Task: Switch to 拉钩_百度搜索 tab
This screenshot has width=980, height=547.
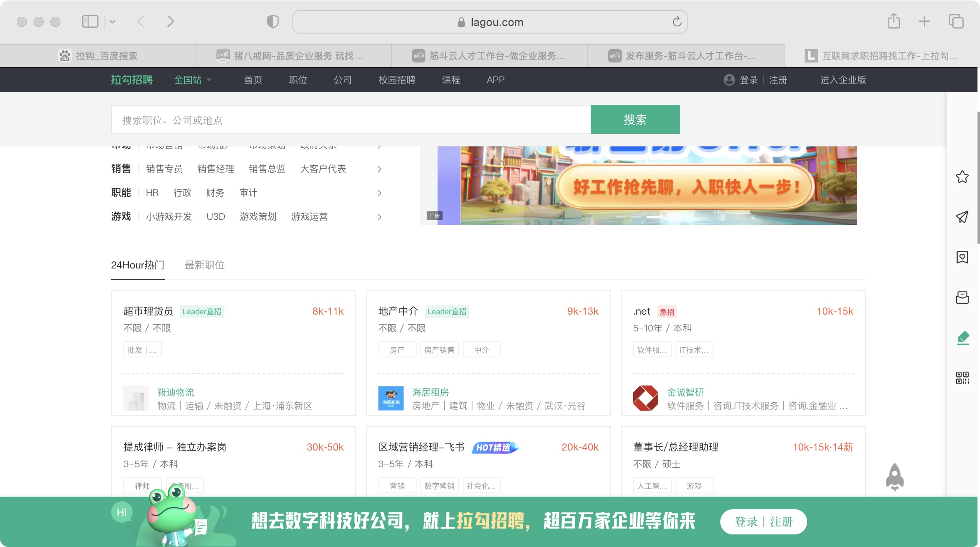Action: point(98,55)
